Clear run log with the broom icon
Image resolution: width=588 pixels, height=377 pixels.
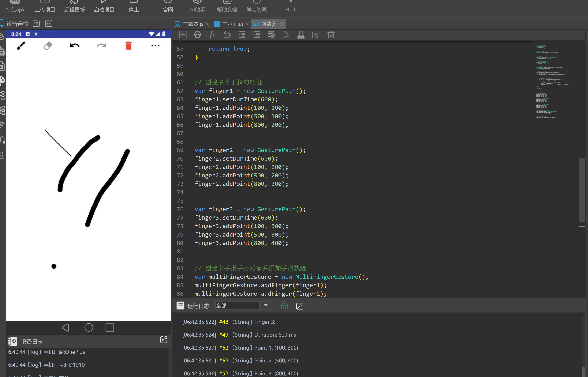click(x=284, y=306)
